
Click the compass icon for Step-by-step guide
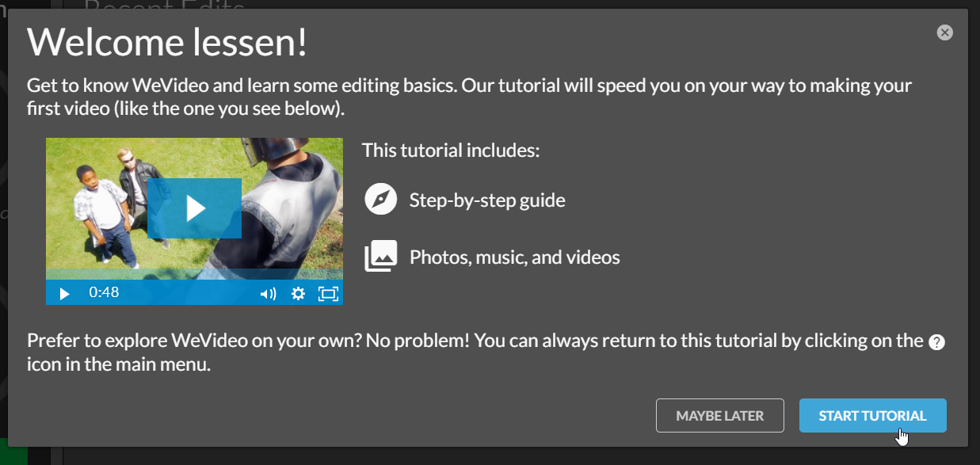click(380, 199)
